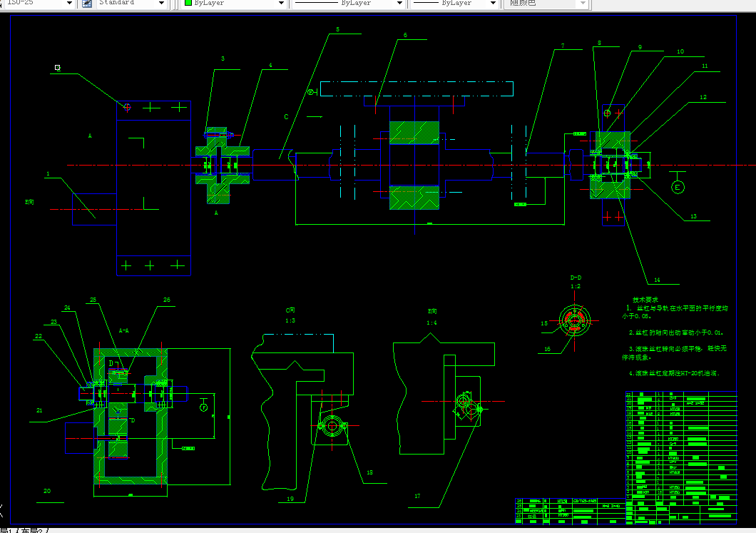The width and height of the screenshot is (756, 533).
Task: Open the ByLayer lineweight control dropdown
Action: (x=493, y=3)
